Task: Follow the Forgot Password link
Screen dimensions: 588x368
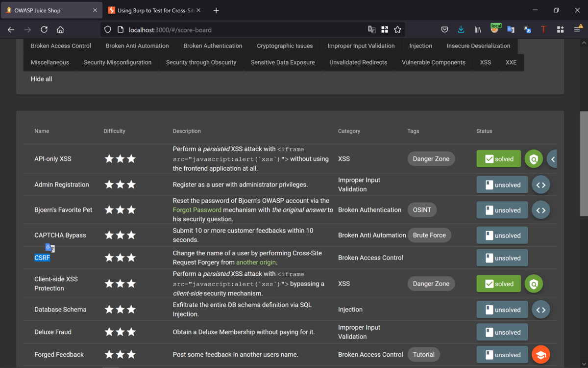Action: click(x=197, y=210)
